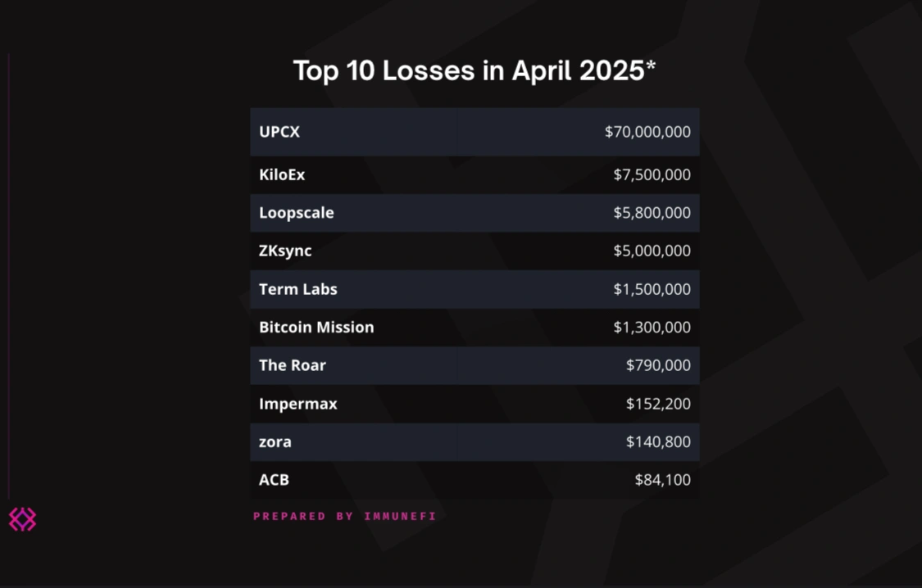922x588 pixels.
Task: Select the $5,800,000 amount
Action: pyautogui.click(x=652, y=213)
